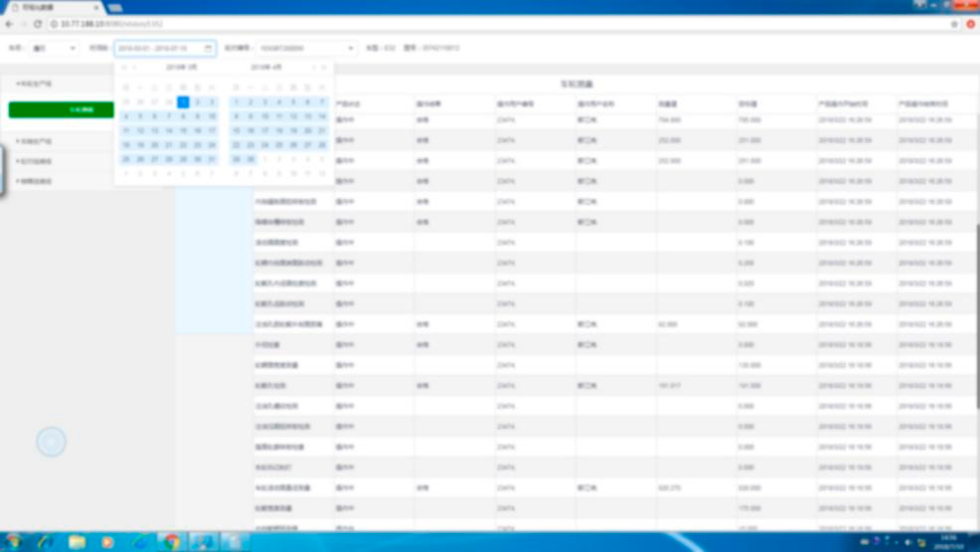Click the green button in the left sidebar
Screen dimensions: 980x552
point(61,109)
